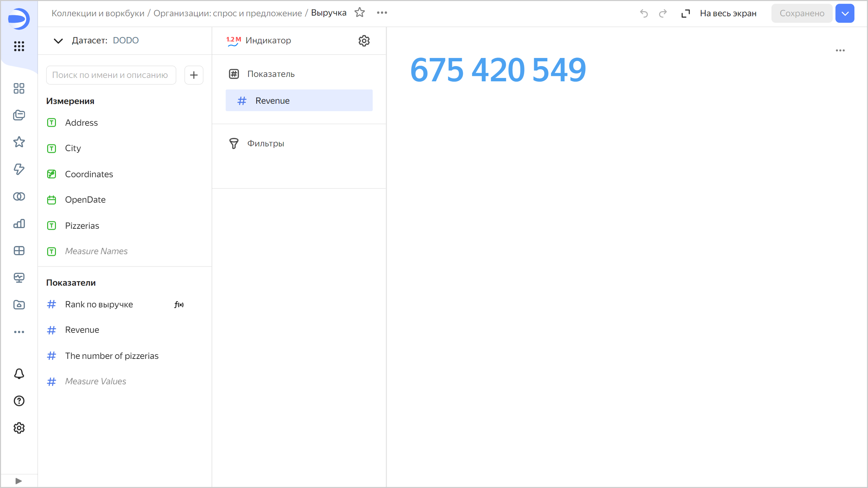The width and height of the screenshot is (868, 488).
Task: Collapse the dataset section chevron
Action: [58, 41]
